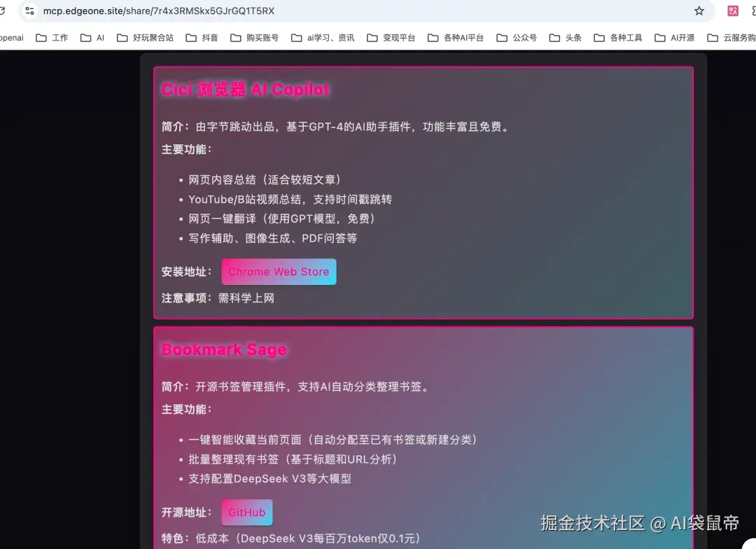Click the 由字节跳动出品 intro sentence

point(353,127)
